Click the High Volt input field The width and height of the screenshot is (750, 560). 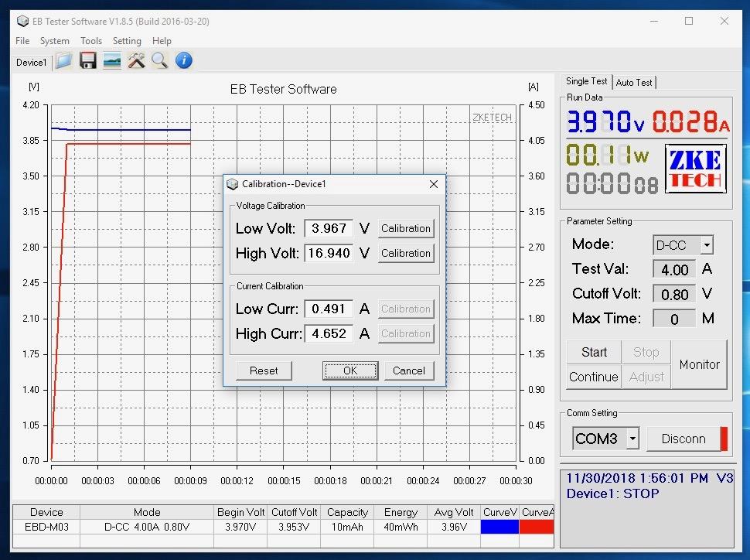(329, 253)
